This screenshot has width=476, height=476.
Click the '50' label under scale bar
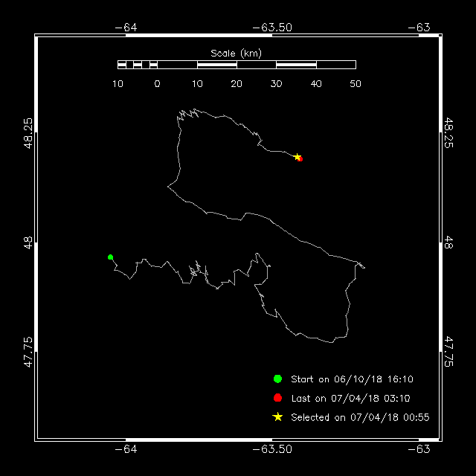click(356, 84)
